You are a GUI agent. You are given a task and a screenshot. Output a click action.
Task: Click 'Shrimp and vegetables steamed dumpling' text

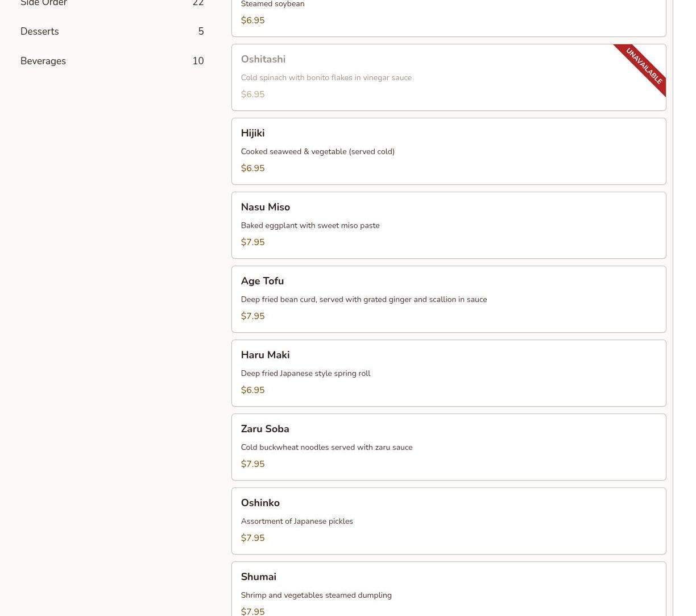[316, 595]
